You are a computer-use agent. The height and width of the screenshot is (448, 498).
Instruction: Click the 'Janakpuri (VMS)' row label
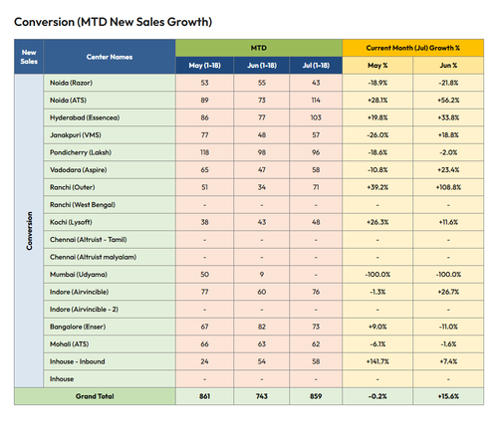pos(76,135)
